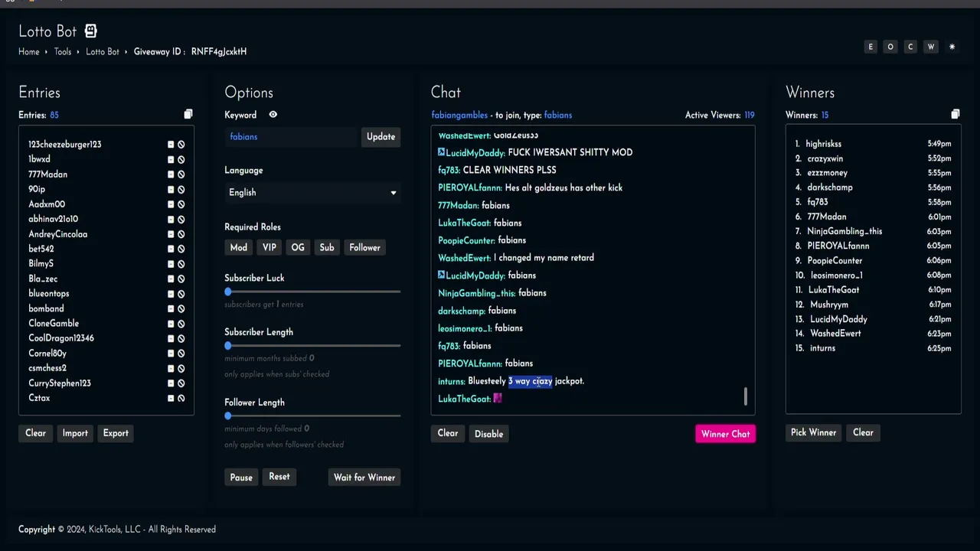Viewport: 980px width, 551px height.
Task: Remove entry Aadxm00 with the minus icon
Action: pos(171,204)
